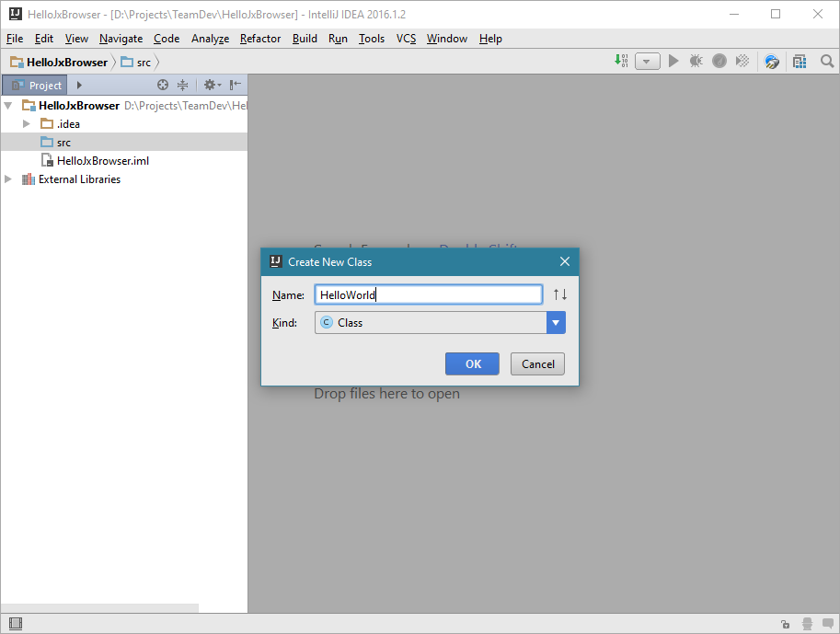Click Cancel in Create New Class dialog
Image resolution: width=840 pixels, height=634 pixels.
pos(537,363)
